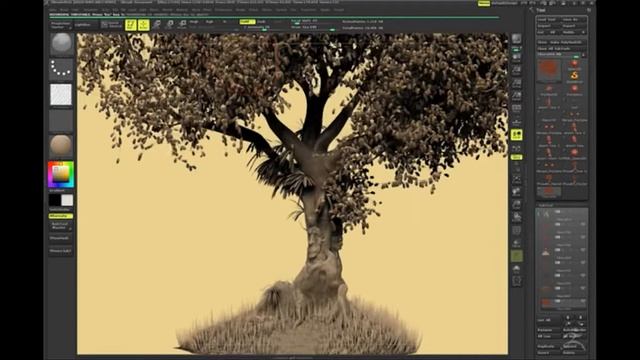Toggle the highlighted Zadd button
Screen dimensions: 640x360
pos(247,22)
